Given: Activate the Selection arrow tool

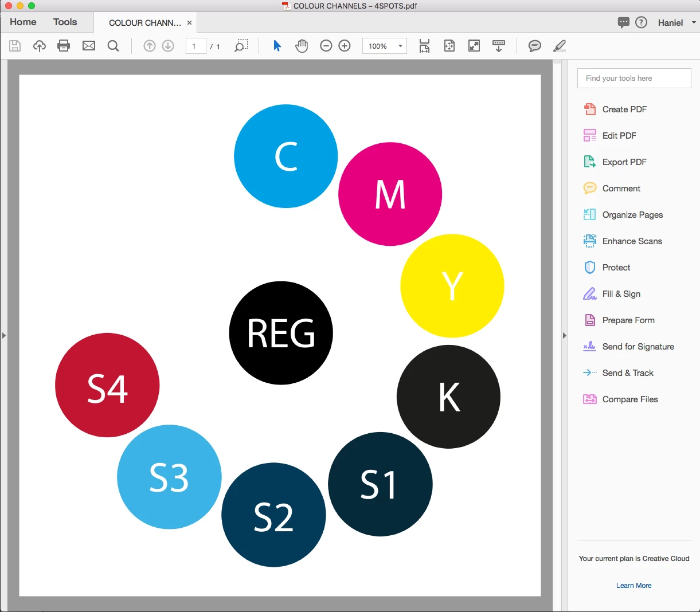Looking at the screenshot, I should [x=277, y=46].
